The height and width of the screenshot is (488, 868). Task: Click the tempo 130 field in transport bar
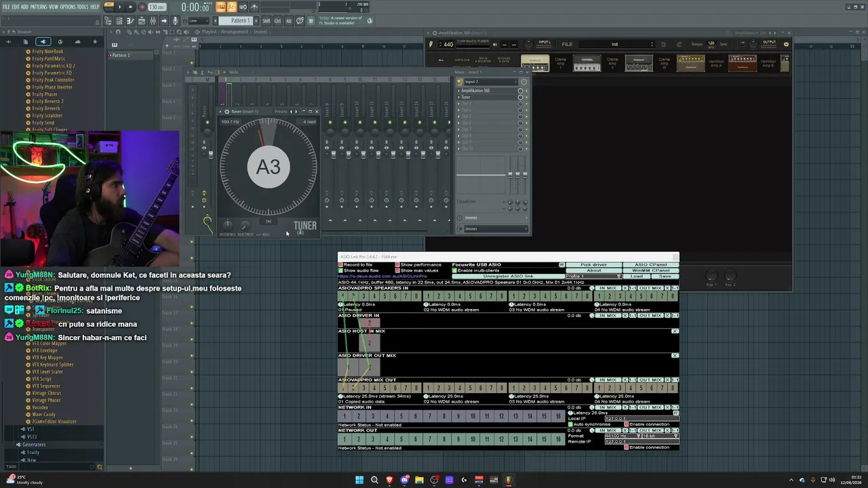tap(157, 7)
